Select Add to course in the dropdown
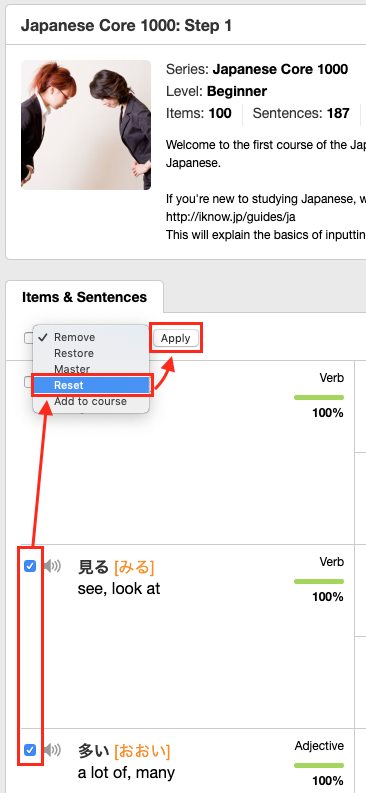Screen dimensions: 366x793 (x=90, y=401)
